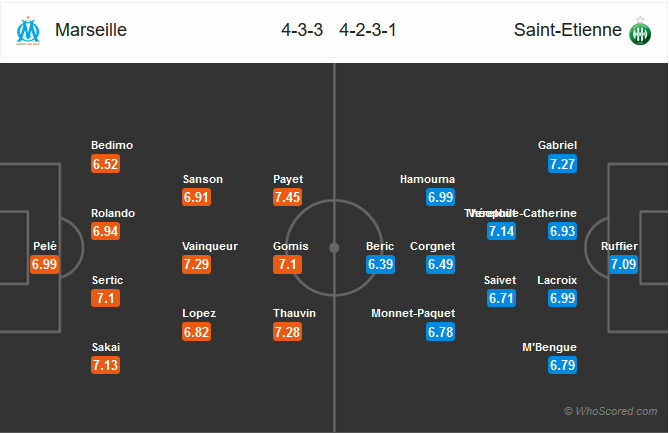669x433 pixels.
Task: Click Pelé's 6.99 goalkeeper rating badge
Action: (44, 264)
